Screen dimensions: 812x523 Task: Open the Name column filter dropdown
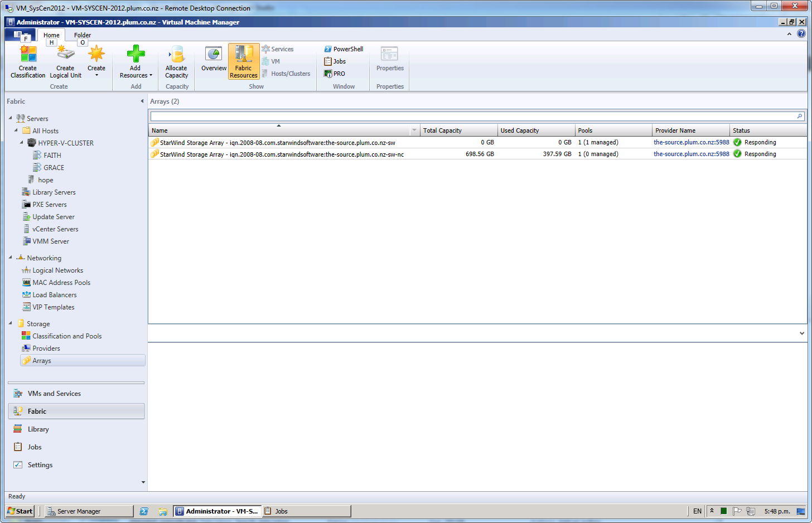point(414,130)
